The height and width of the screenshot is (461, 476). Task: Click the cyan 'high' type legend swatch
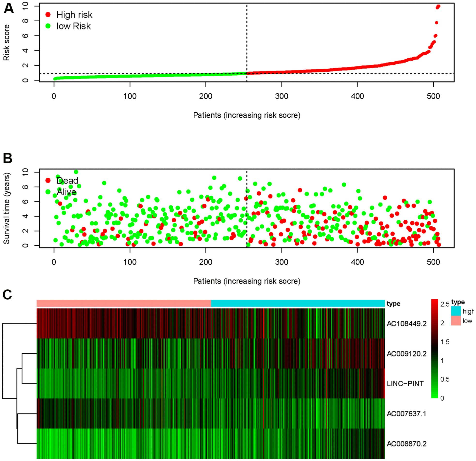point(456,311)
